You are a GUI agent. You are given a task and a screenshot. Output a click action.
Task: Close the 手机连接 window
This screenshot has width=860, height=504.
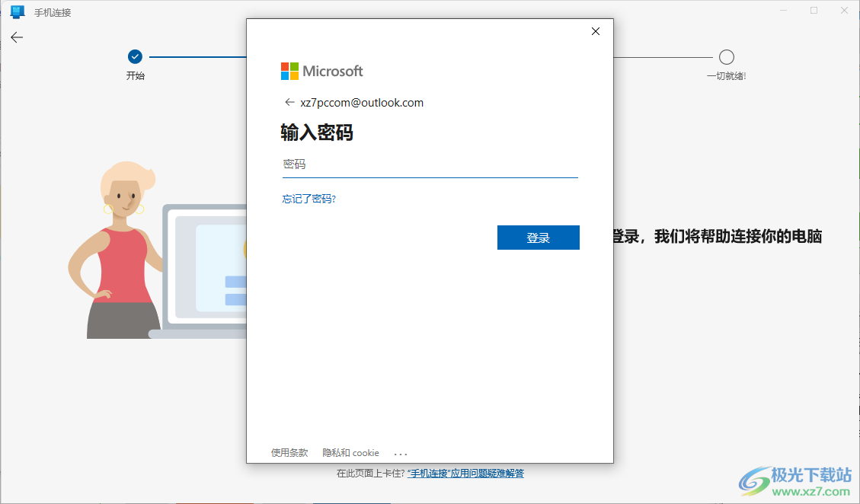pos(844,11)
